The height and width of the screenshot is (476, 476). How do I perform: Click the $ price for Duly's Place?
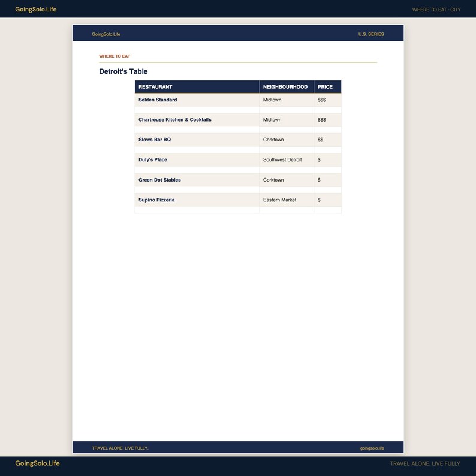(319, 159)
